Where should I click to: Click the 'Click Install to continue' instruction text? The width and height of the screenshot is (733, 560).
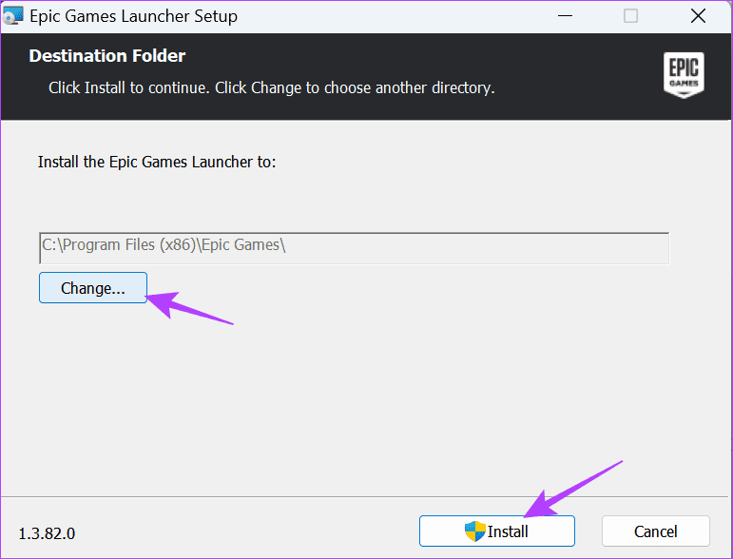pyautogui.click(x=271, y=87)
